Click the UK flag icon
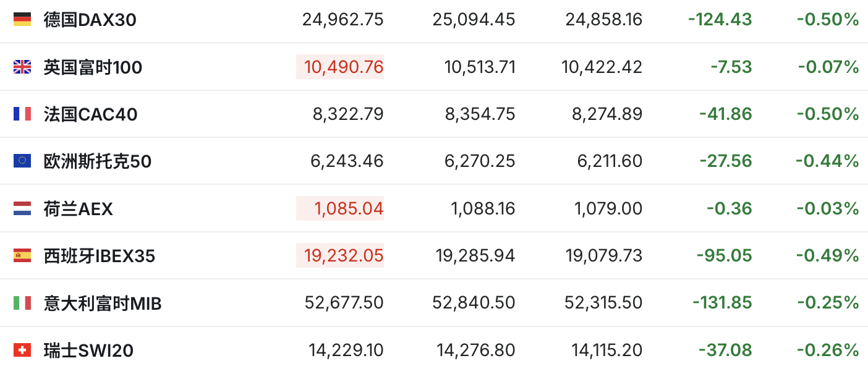This screenshot has width=868, height=366. pos(22,67)
